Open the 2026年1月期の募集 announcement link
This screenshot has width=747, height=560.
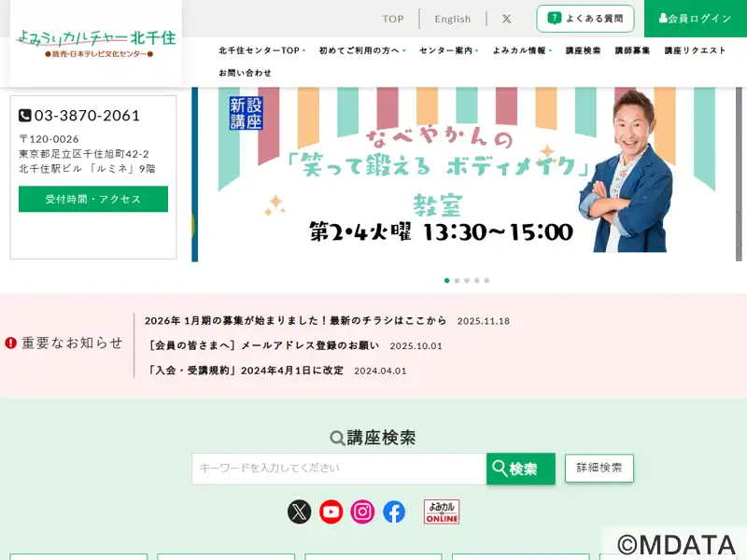click(295, 320)
